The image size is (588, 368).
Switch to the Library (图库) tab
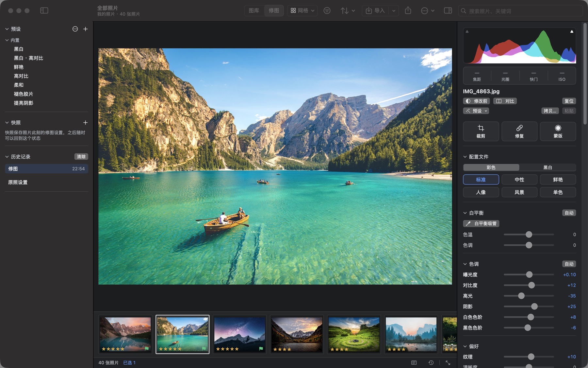click(254, 10)
